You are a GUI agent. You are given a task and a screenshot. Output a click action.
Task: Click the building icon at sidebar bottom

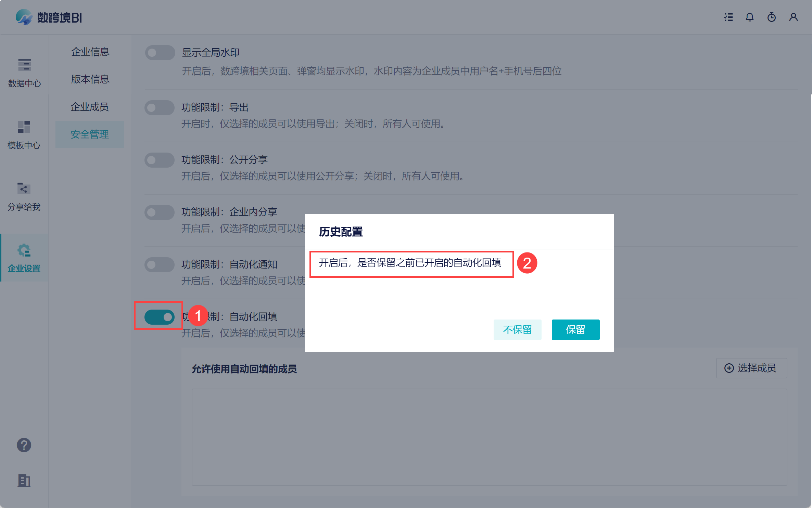coord(24,481)
